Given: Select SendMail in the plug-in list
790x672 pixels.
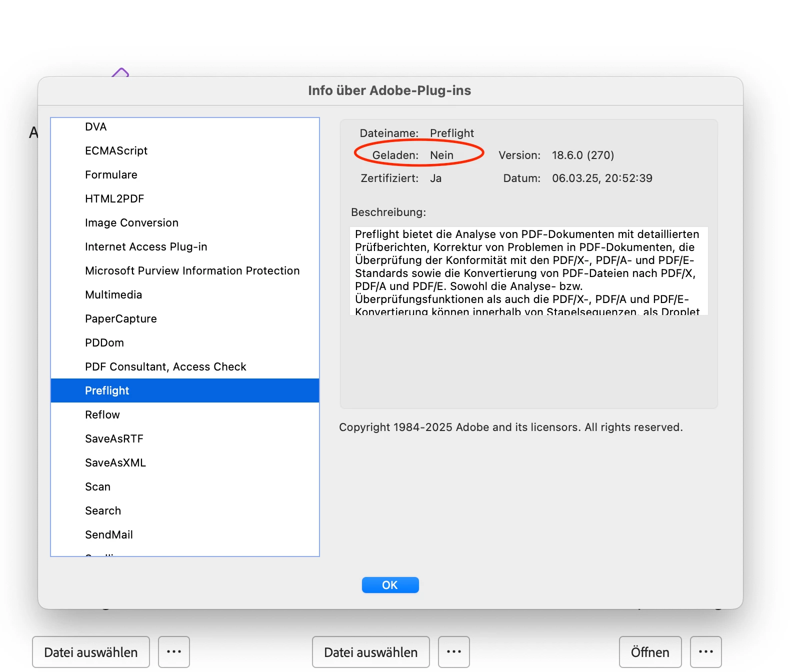Looking at the screenshot, I should tap(184, 534).
